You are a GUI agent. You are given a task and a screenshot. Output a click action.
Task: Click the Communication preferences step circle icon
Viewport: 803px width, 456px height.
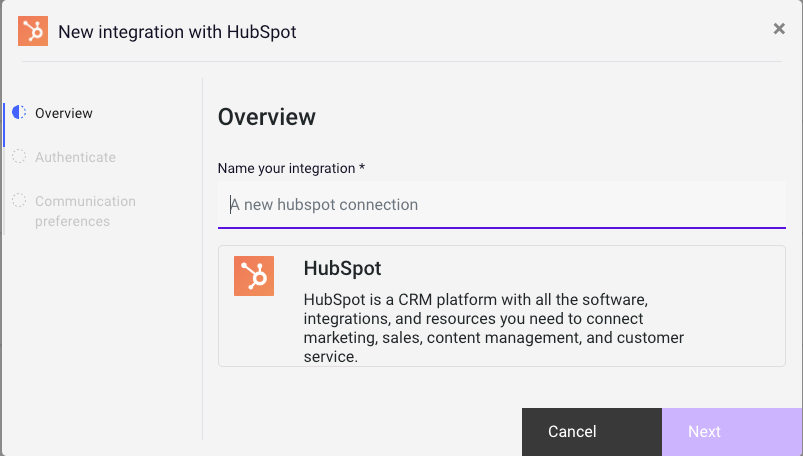19,200
